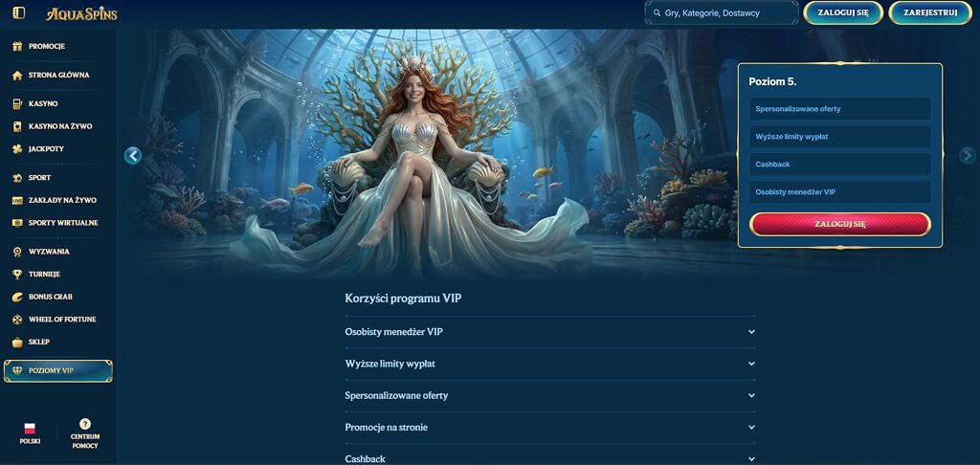Screen dimensions: 980x465
Task: Click the Wheel of Fortune wheel icon
Action: 17,320
